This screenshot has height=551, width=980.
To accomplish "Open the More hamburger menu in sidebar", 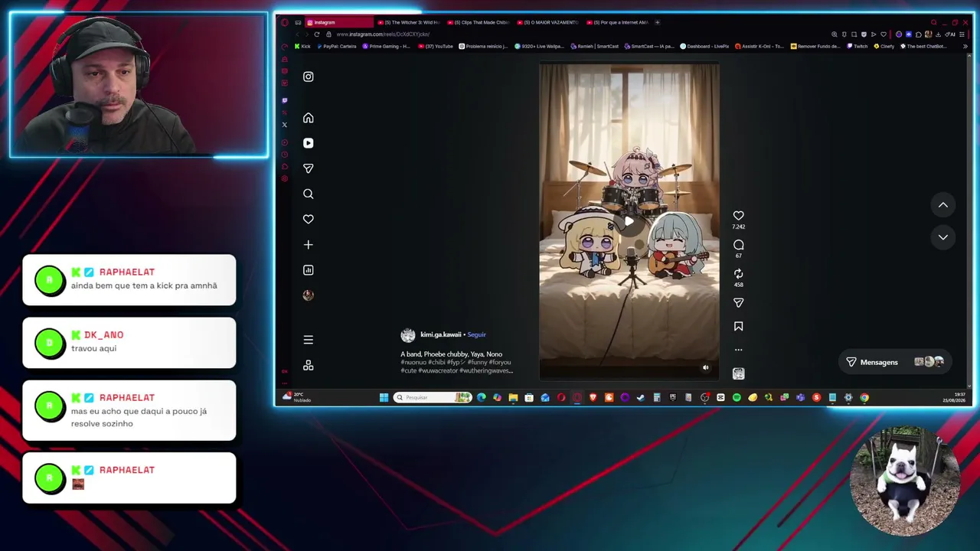I will point(308,340).
